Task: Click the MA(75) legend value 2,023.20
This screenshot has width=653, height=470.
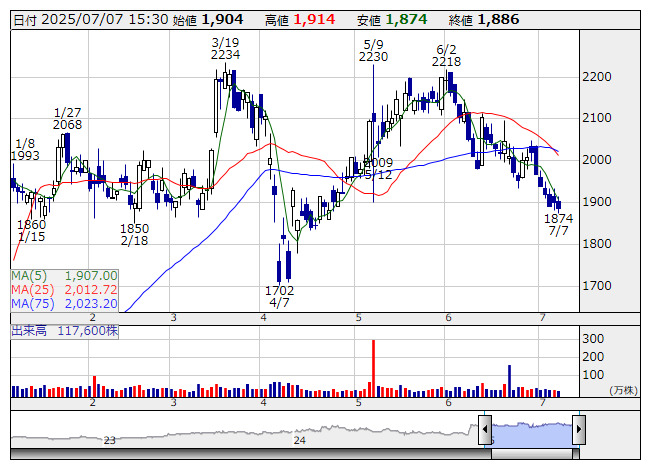Action: point(91,304)
